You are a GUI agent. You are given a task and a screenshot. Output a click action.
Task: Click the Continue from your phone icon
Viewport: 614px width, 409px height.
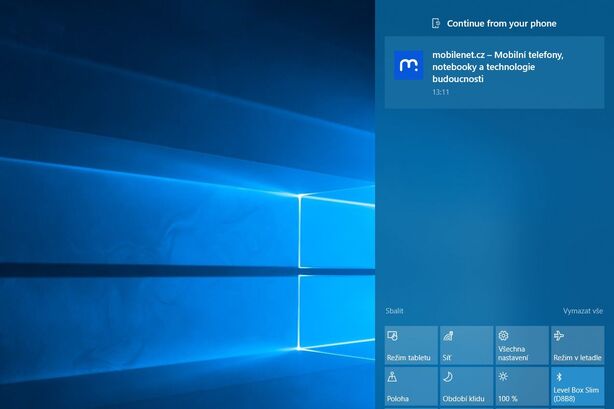[x=436, y=24]
